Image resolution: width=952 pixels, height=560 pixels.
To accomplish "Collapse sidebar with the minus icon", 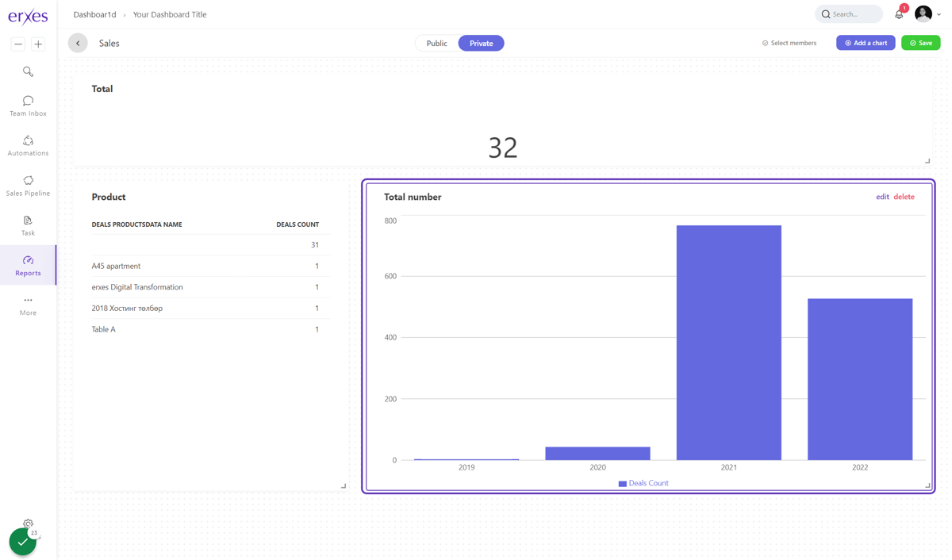I will click(x=18, y=44).
